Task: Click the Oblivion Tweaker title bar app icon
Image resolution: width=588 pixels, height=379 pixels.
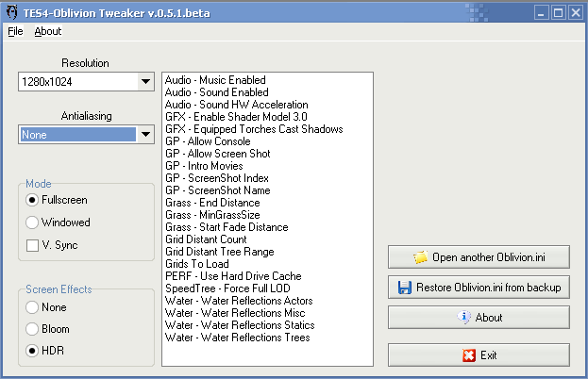Action: coord(12,12)
